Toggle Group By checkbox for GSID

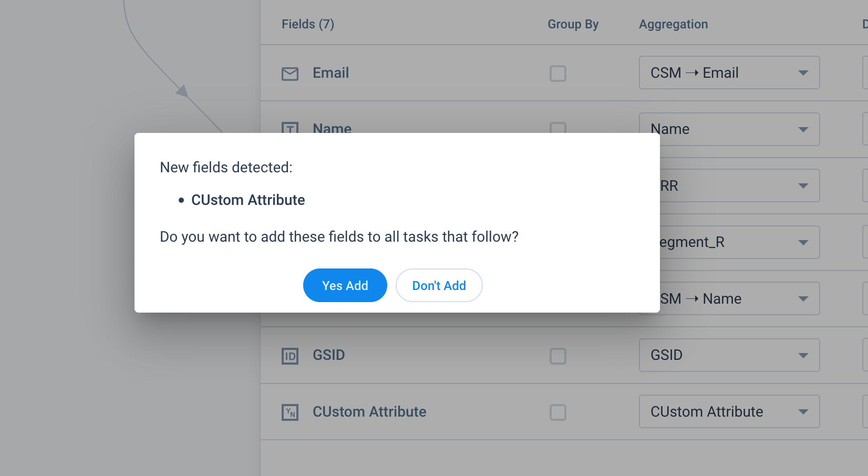pos(558,356)
